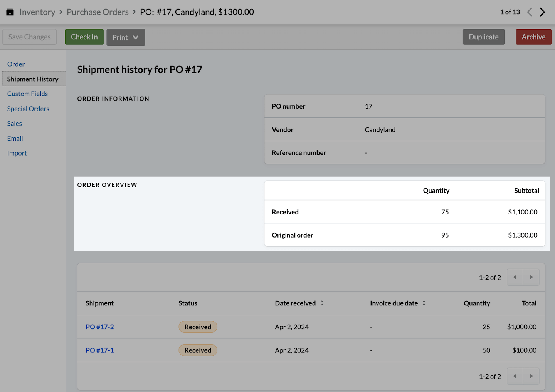Screen dimensions: 555x392
Task: Duplicate the purchase order
Action: tap(483, 37)
